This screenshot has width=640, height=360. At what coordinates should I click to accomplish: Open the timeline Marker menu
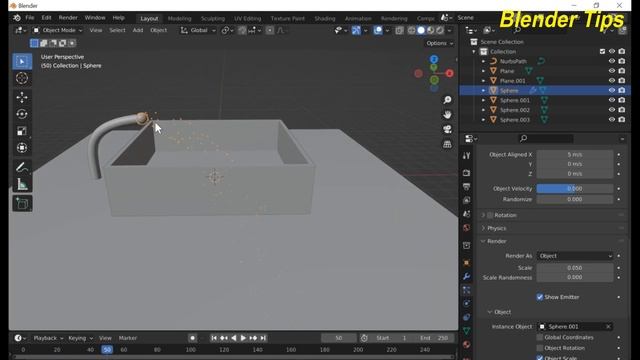click(x=128, y=338)
